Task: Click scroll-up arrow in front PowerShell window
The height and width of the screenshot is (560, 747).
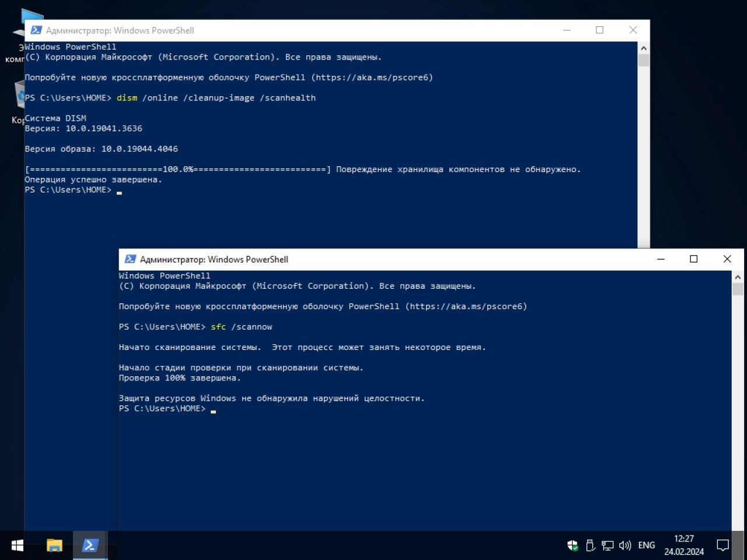Action: tap(738, 276)
